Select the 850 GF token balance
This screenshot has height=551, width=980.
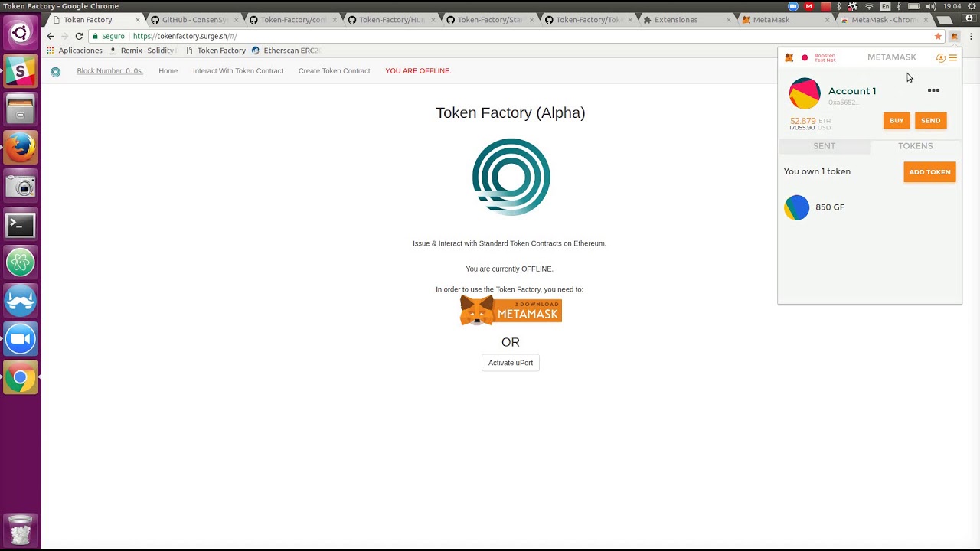pos(830,207)
